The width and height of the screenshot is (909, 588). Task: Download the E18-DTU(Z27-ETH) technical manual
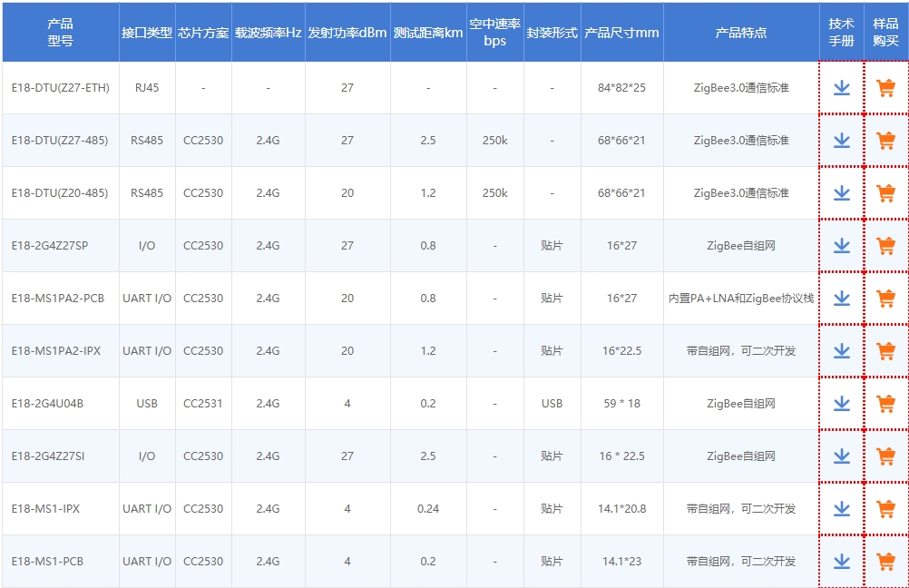(x=841, y=88)
